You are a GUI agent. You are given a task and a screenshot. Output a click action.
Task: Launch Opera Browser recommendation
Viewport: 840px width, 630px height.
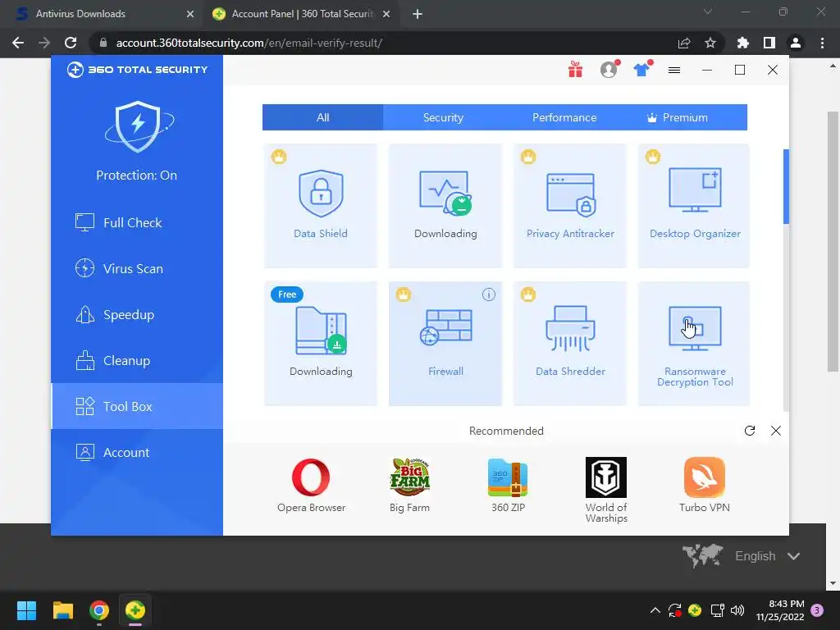pyautogui.click(x=311, y=485)
